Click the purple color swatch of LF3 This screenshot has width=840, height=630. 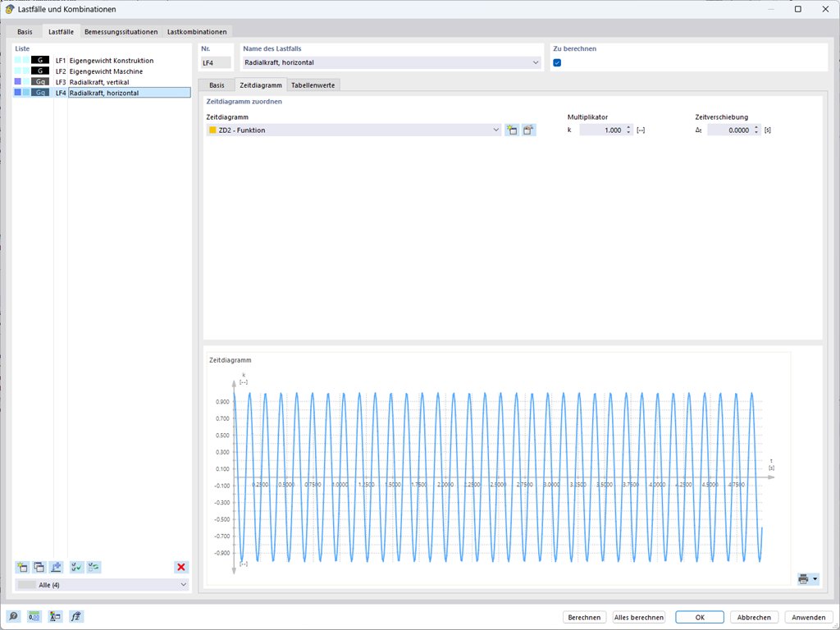[18, 81]
